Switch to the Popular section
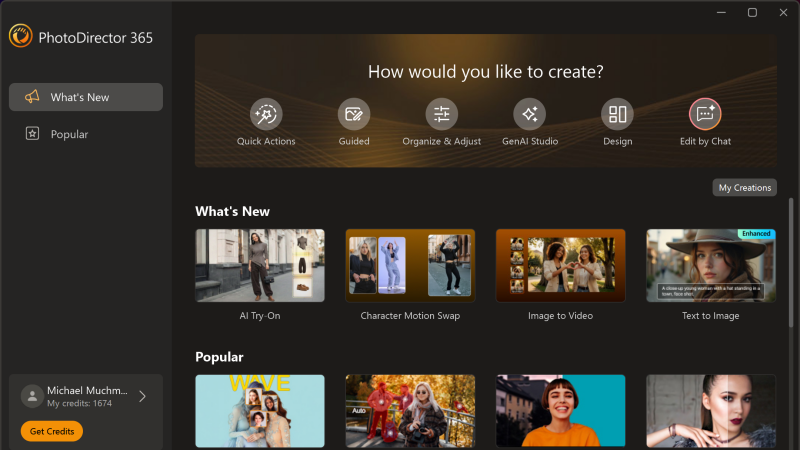This screenshot has width=800, height=450. click(x=86, y=134)
